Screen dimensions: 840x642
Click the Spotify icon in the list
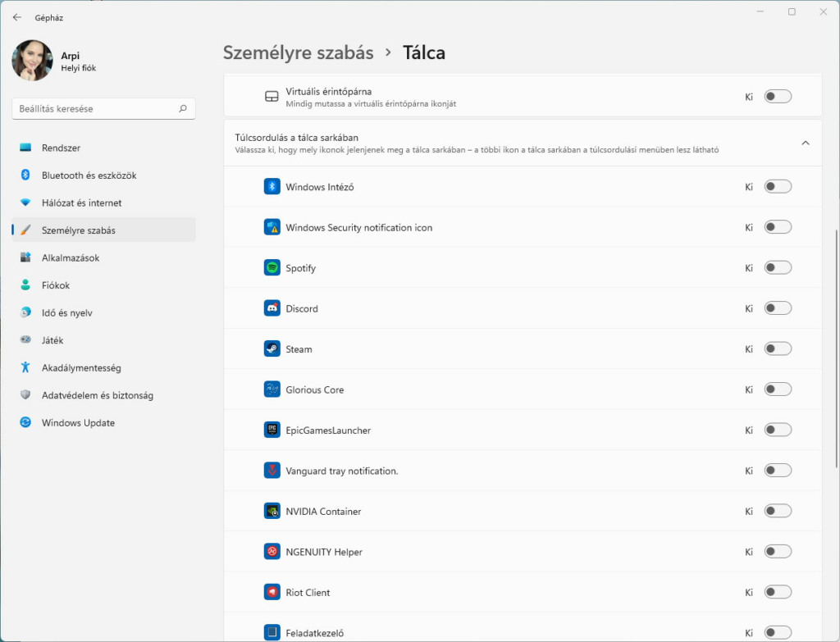272,268
